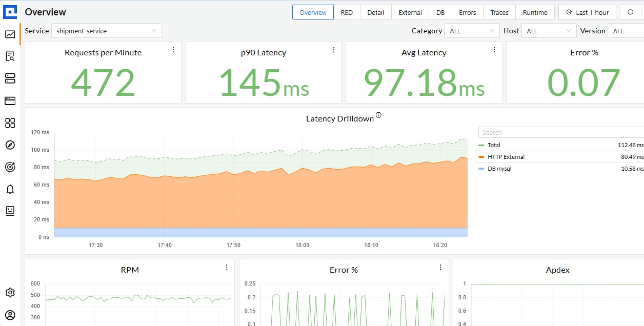Expand the Category ALL dropdown
Image resolution: width=644 pixels, height=326 pixels.
coord(471,31)
